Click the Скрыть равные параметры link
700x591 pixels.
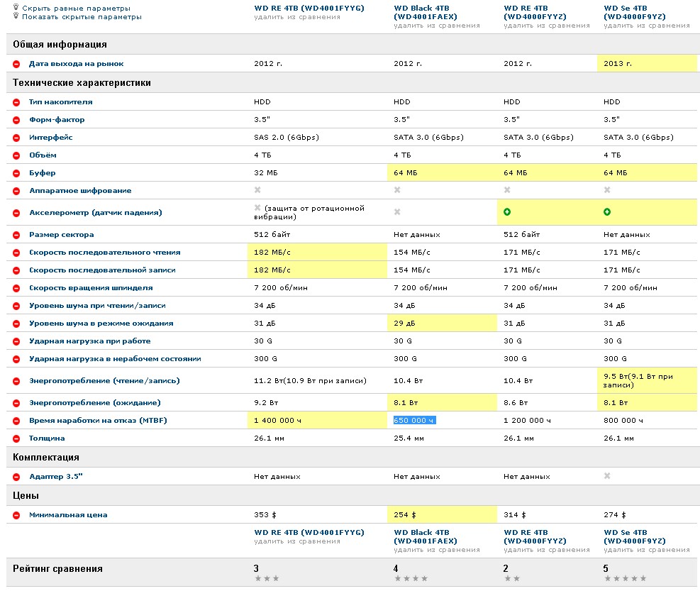click(77, 8)
